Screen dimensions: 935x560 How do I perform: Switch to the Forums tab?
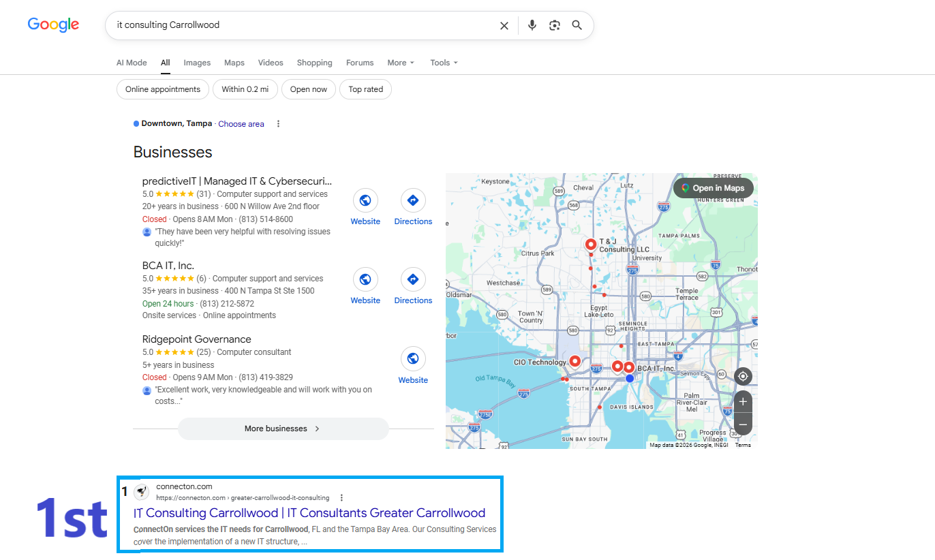pos(360,63)
